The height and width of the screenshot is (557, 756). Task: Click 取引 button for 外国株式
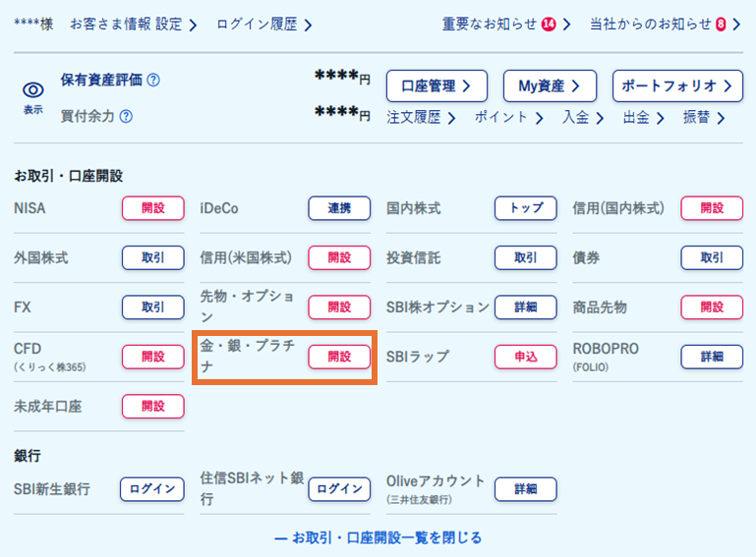click(x=152, y=257)
